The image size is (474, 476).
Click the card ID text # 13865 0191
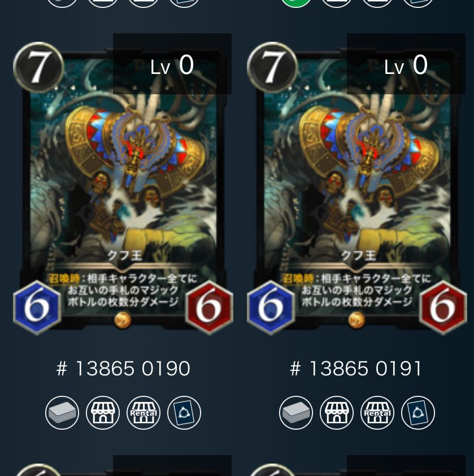(x=356, y=369)
